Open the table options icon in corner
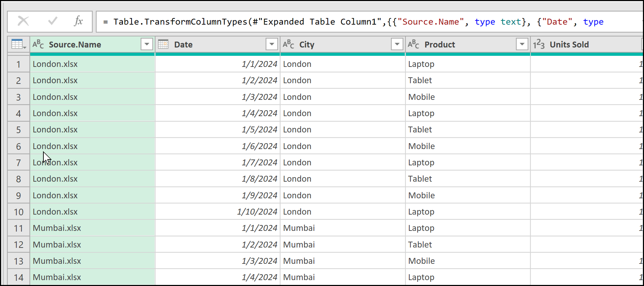 tap(18, 44)
